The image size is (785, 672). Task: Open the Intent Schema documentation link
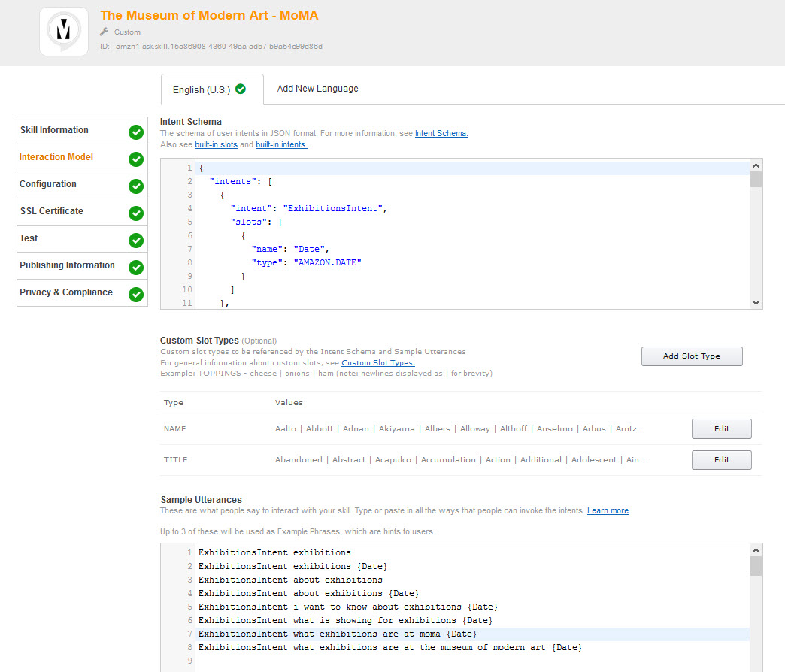(x=441, y=133)
